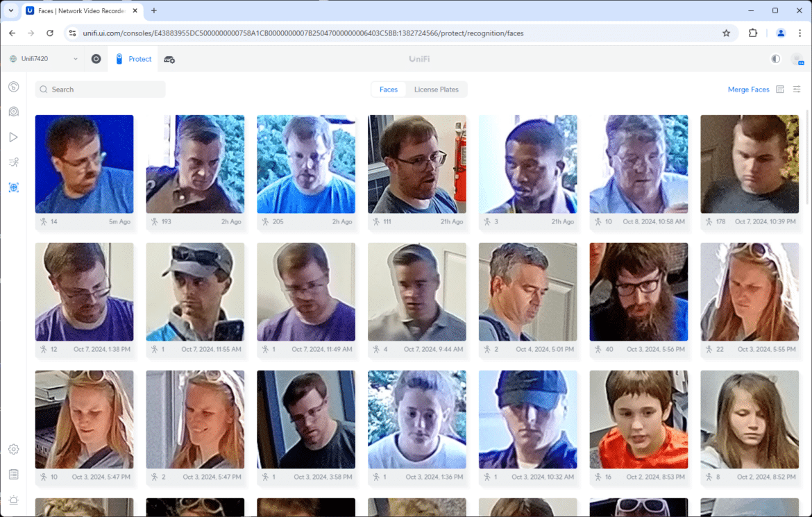This screenshot has width=812, height=517.
Task: Open the Chrome profile icon
Action: (x=780, y=33)
